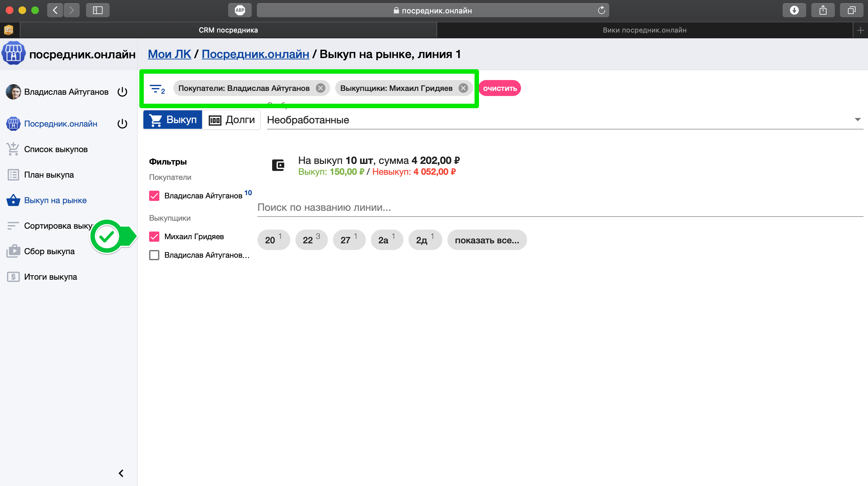Switch to the Вики посредник.онлайн browser tab

click(644, 30)
